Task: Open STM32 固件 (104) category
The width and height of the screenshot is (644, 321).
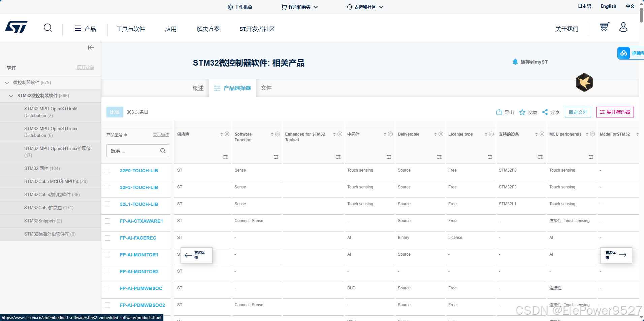Action: 42,168
